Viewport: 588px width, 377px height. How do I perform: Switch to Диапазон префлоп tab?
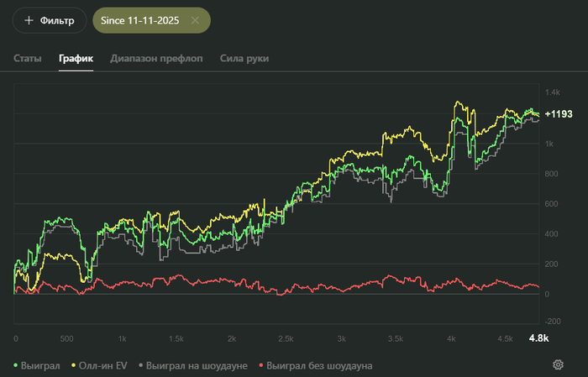coord(156,59)
